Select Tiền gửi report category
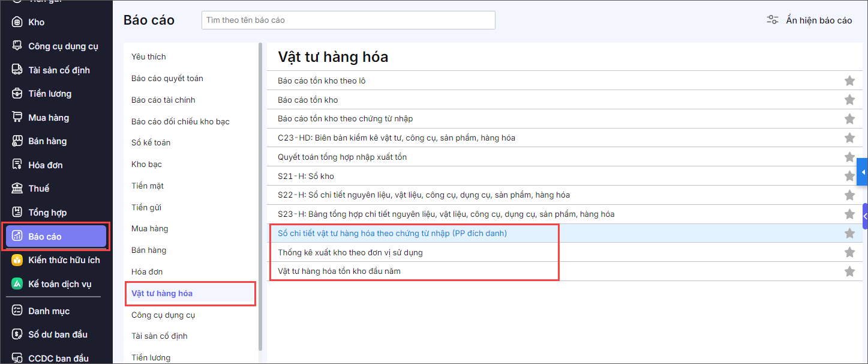Screen dimensions: 868x364 coord(146,207)
